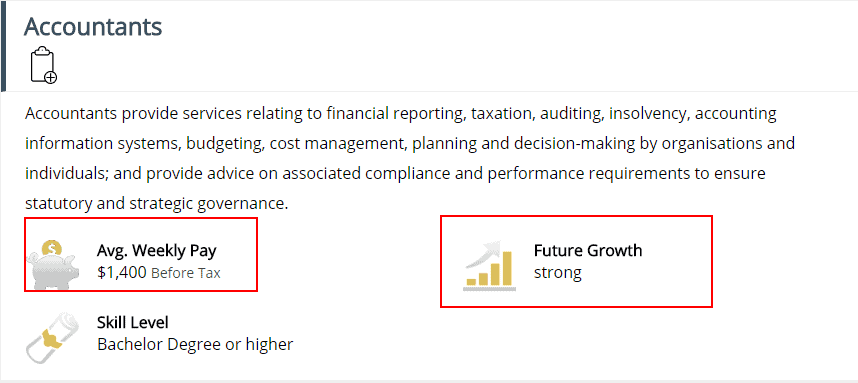
Task: Select the Future Growth label
Action: click(x=588, y=251)
